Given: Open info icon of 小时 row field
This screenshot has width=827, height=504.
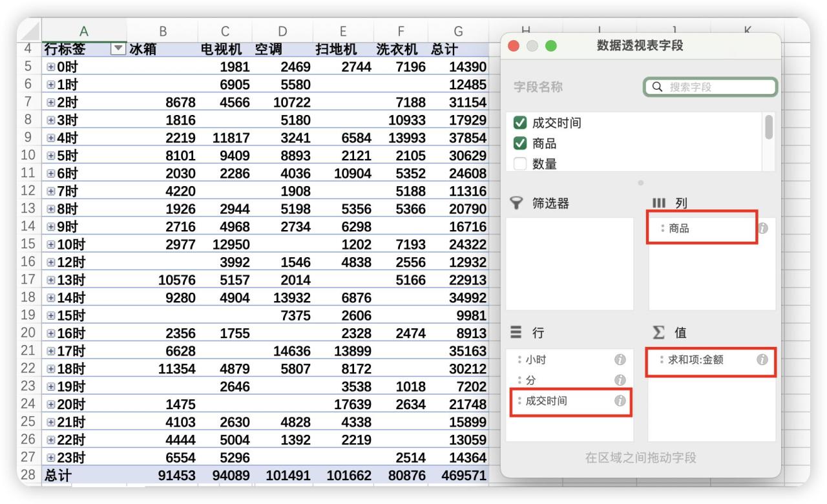Looking at the screenshot, I should click(620, 359).
